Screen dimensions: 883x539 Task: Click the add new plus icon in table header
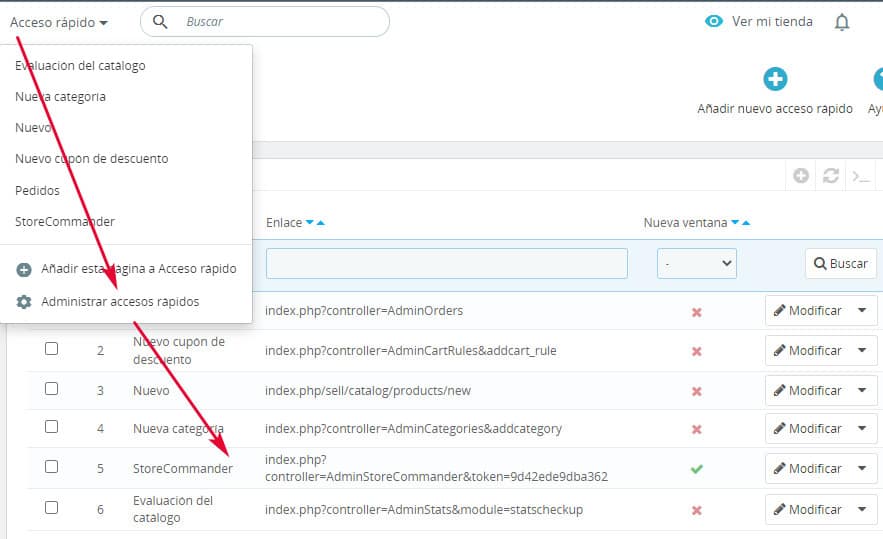[x=801, y=176]
